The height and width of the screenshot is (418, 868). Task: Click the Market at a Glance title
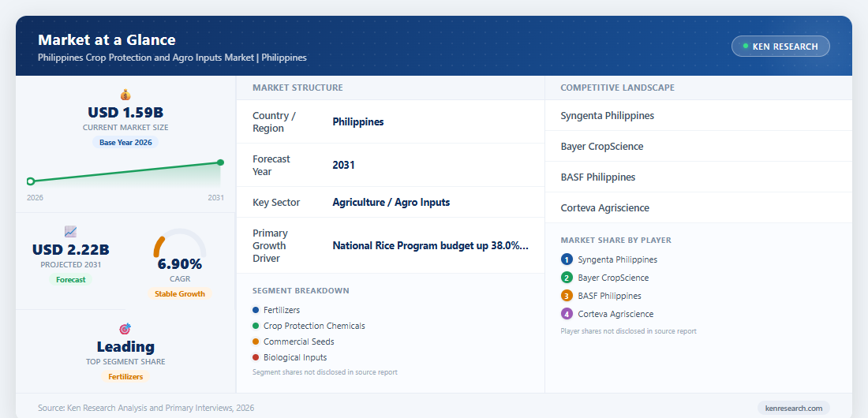[107, 40]
